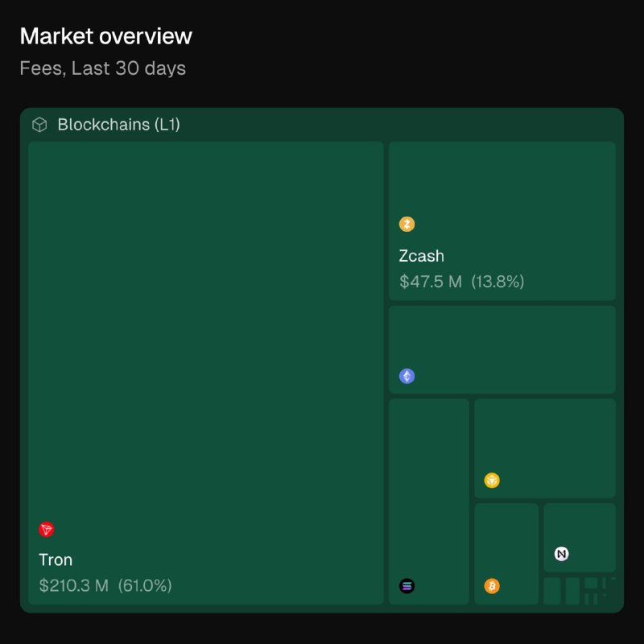Click the yellow BNB Chain icon

(x=492, y=481)
